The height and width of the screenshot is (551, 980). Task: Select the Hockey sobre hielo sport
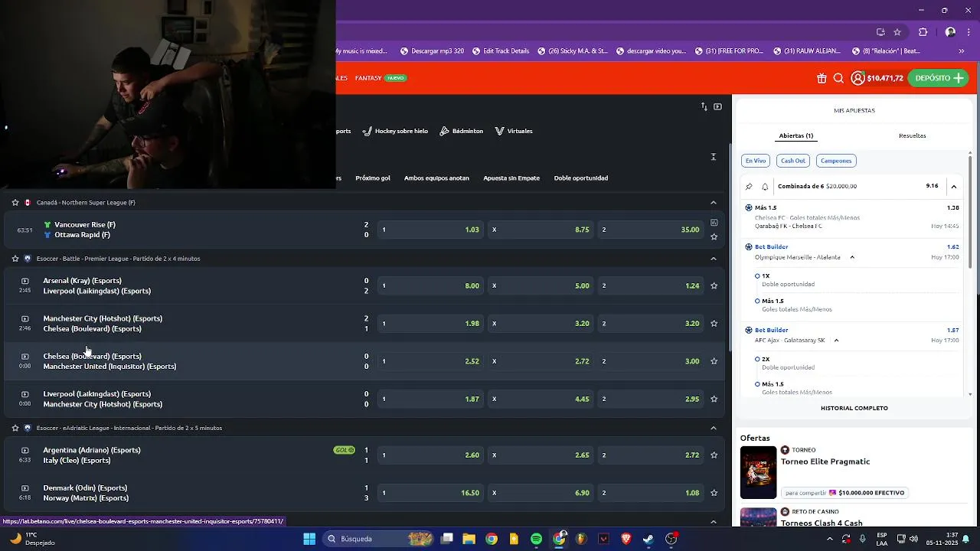point(395,131)
